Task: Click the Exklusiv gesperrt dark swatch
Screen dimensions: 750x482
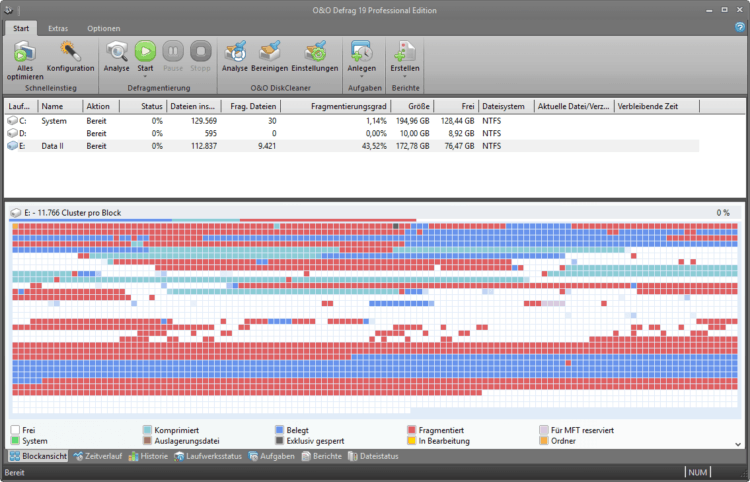Action: tap(279, 440)
